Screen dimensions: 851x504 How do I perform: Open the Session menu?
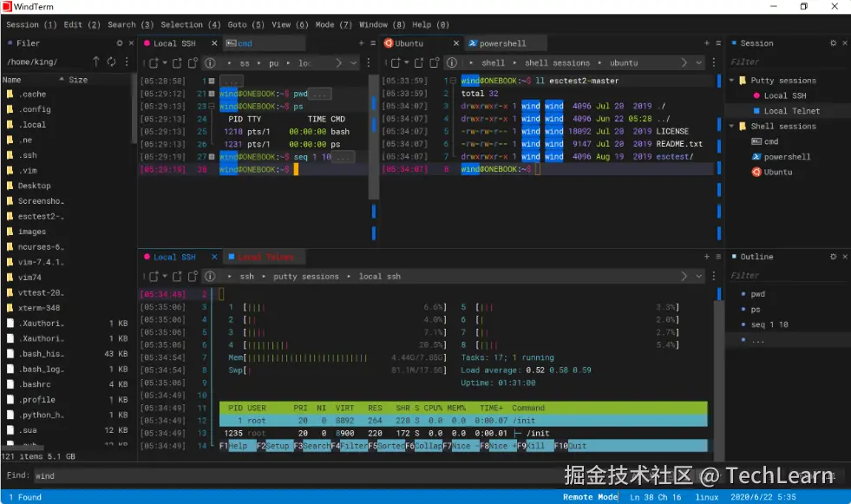click(31, 24)
